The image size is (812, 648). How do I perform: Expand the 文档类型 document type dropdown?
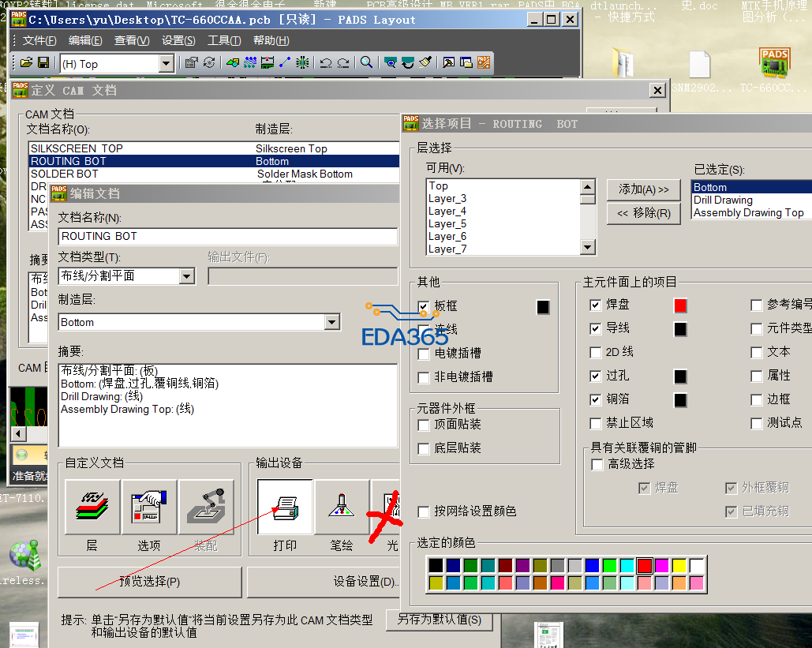187,276
